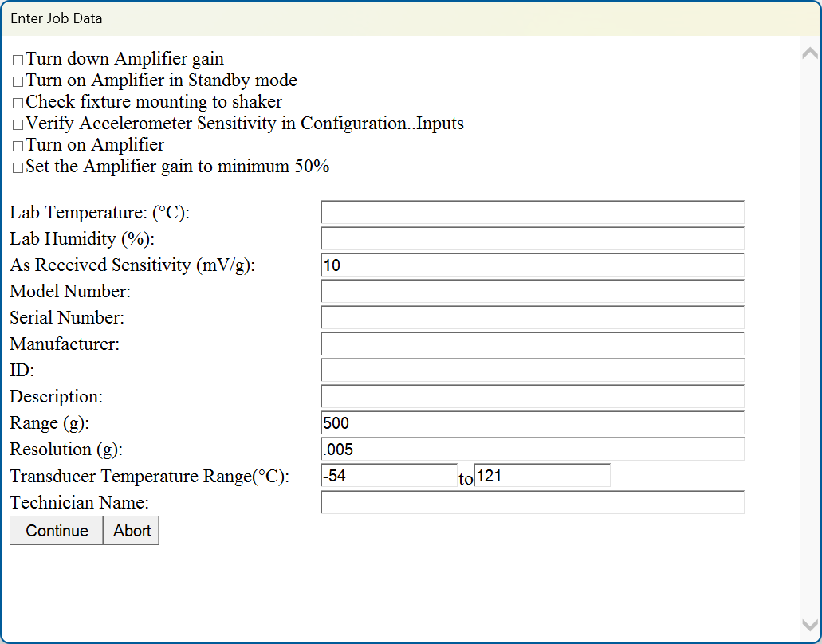822x644 pixels.
Task: Check the Turn on Amplifier box
Action: pyautogui.click(x=18, y=147)
